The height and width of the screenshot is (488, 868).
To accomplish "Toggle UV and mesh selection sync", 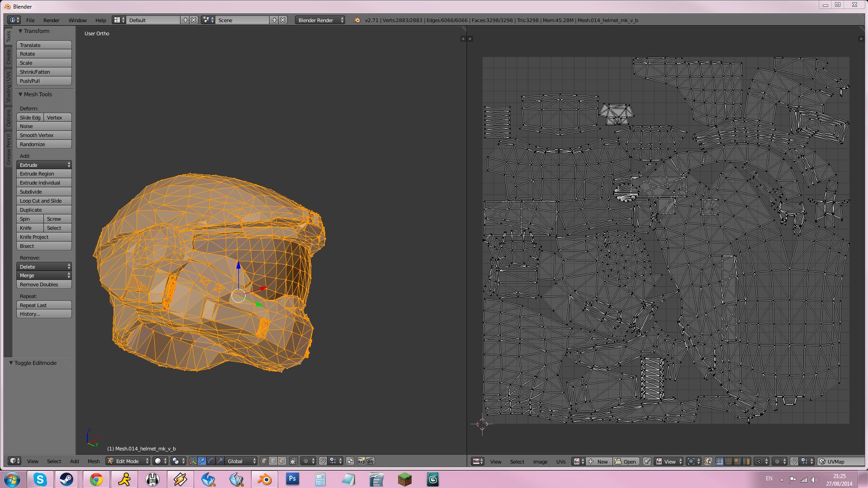I will click(708, 461).
